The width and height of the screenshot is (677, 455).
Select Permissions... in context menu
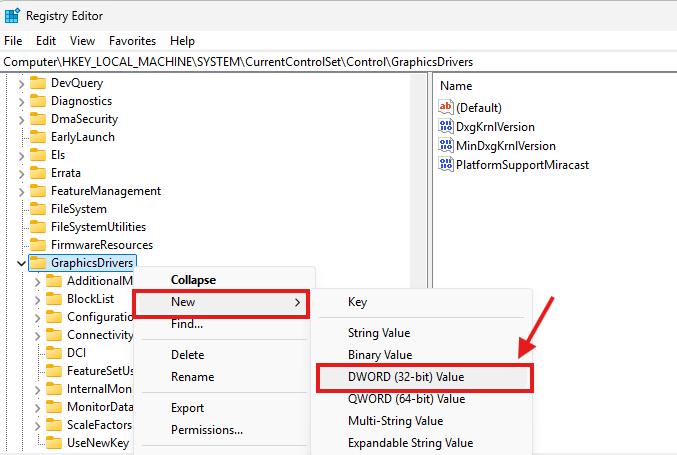pyautogui.click(x=207, y=430)
